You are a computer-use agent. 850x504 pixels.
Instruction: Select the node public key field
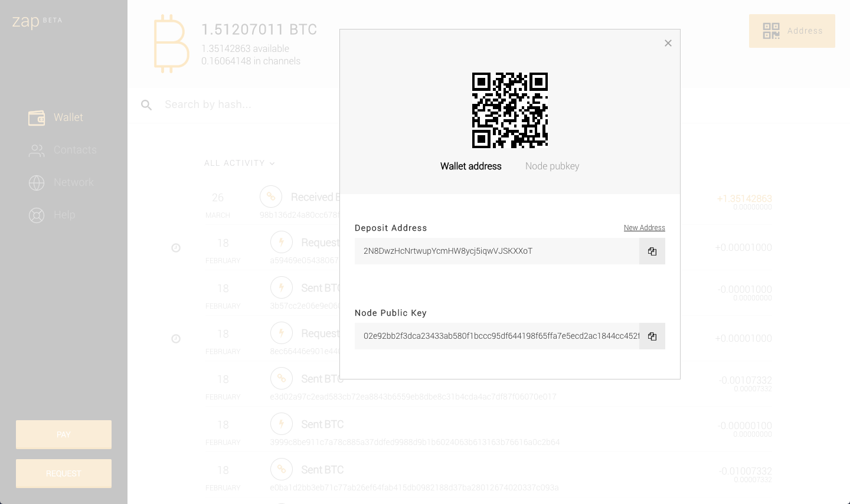click(497, 336)
